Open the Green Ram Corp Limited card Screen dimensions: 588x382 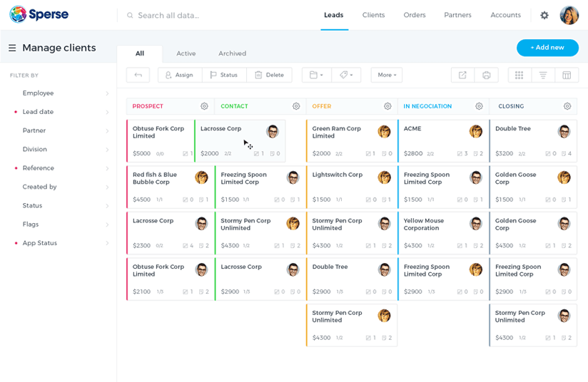pyautogui.click(x=351, y=141)
